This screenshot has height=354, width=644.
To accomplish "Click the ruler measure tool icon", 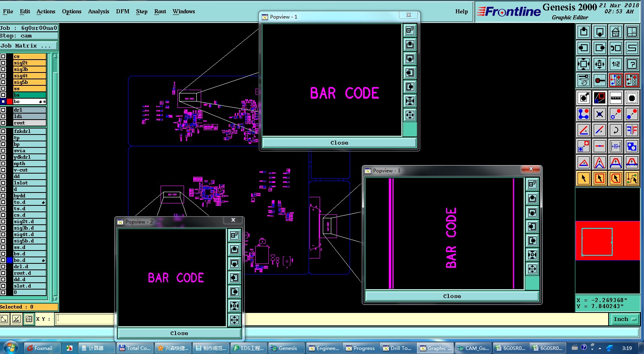I will pos(616,98).
